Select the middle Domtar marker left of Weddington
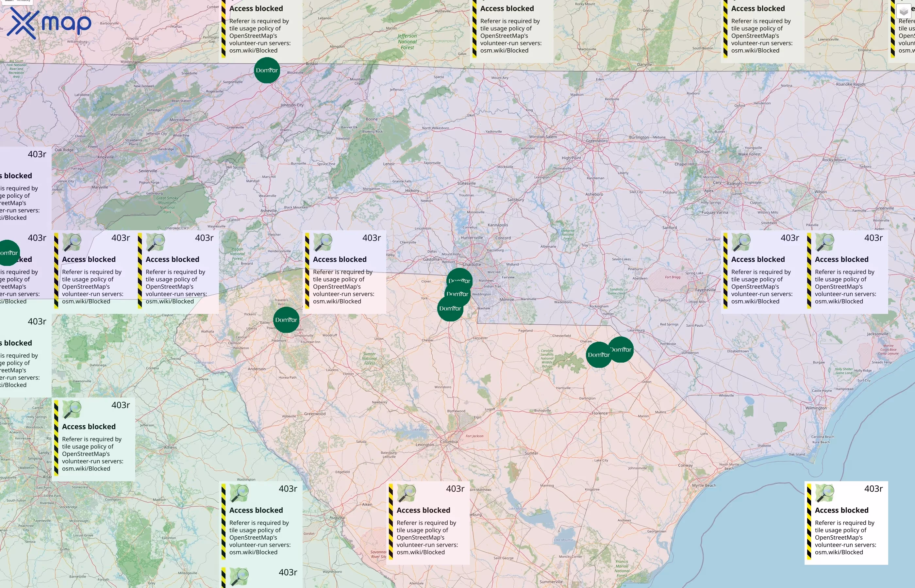915x588 pixels. (x=457, y=294)
